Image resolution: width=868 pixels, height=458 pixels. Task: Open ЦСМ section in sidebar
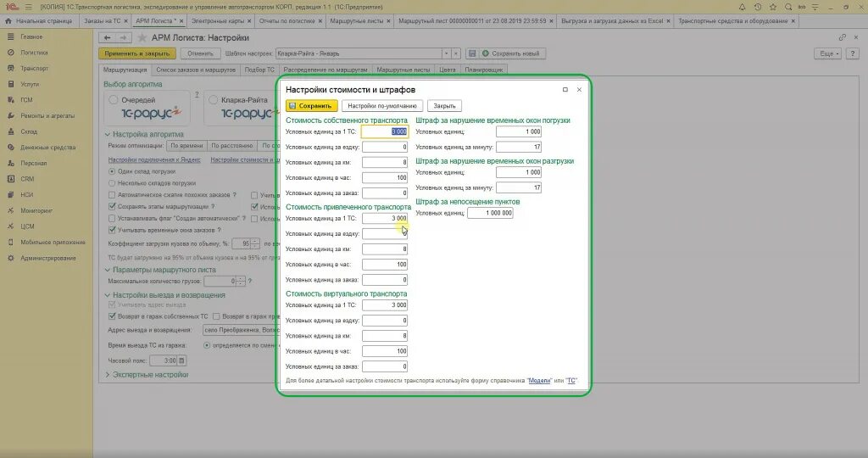(x=27, y=226)
